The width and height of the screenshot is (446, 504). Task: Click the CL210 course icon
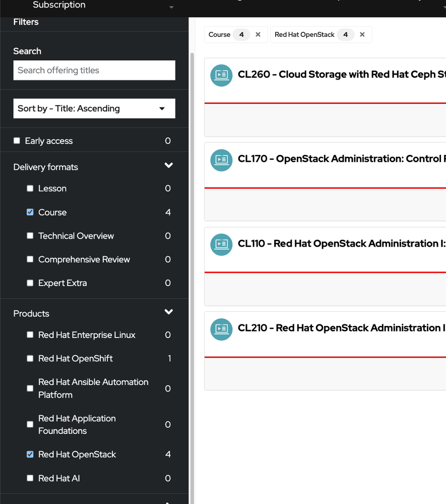pyautogui.click(x=221, y=329)
